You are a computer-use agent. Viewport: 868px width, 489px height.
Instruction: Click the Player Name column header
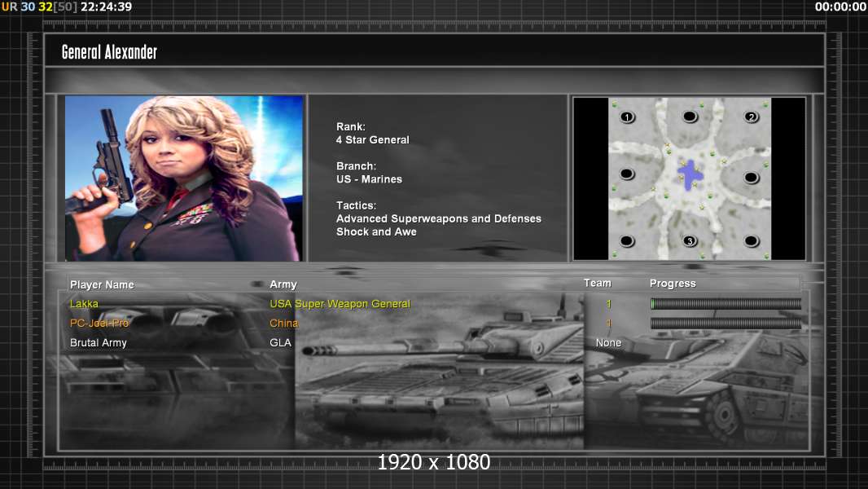tap(102, 284)
